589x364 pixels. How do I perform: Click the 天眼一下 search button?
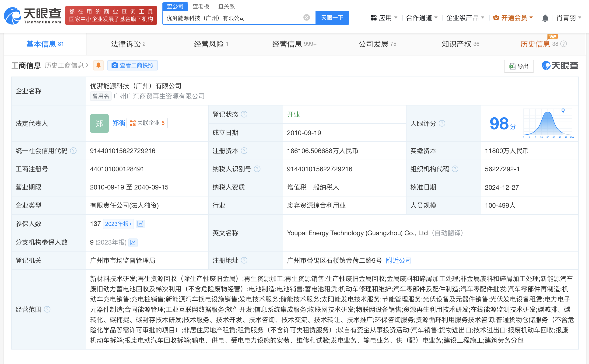(x=332, y=17)
